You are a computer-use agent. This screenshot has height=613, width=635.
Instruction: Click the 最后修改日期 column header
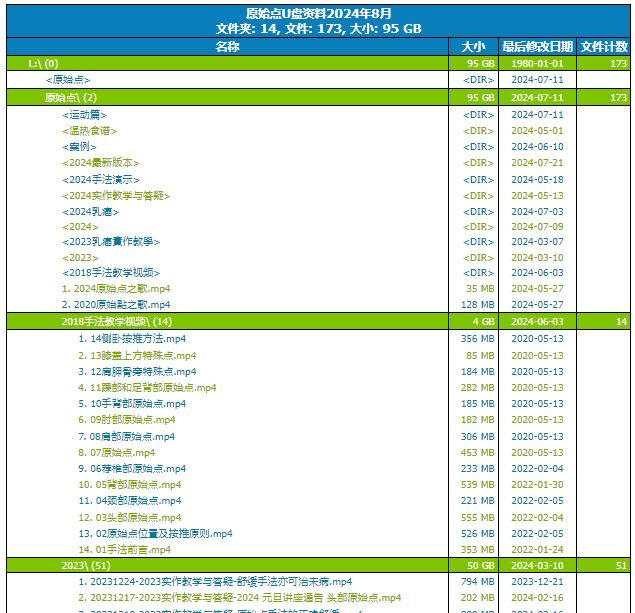537,46
